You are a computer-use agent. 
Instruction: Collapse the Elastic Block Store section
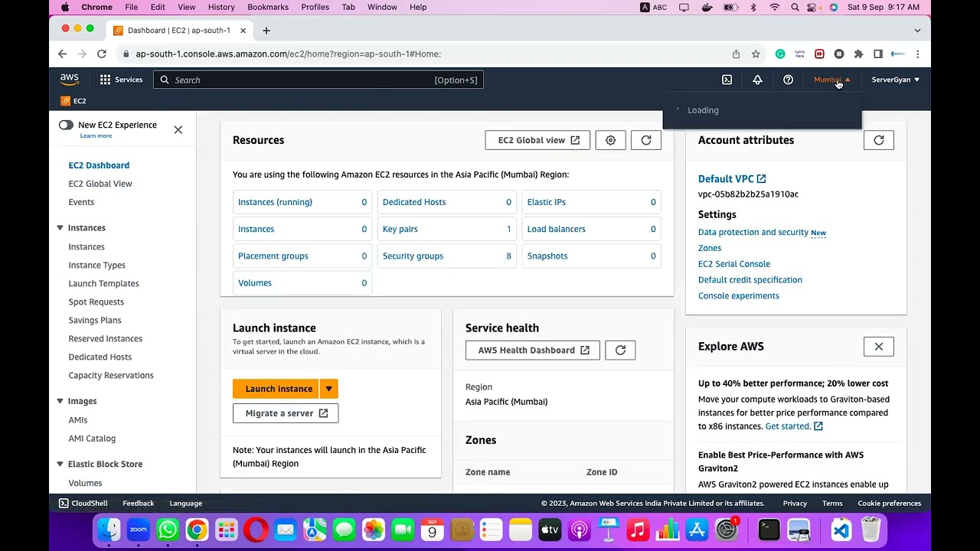tap(60, 464)
